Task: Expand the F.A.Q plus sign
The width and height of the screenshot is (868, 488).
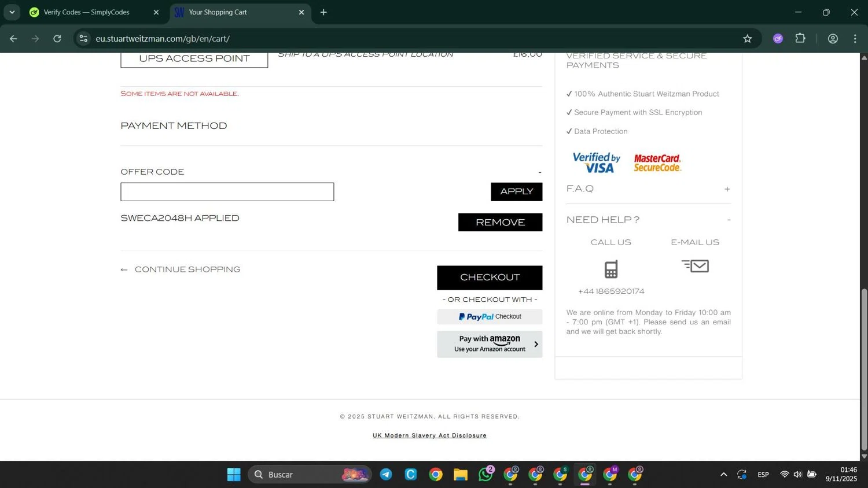Action: pos(727,189)
